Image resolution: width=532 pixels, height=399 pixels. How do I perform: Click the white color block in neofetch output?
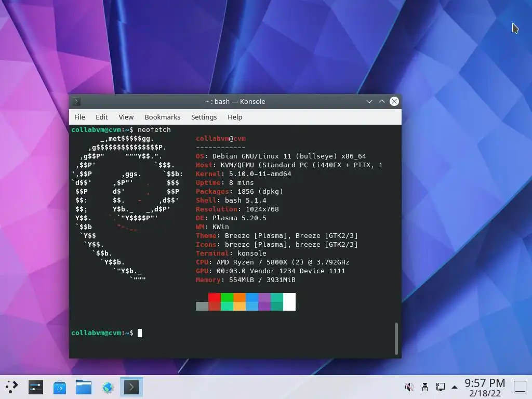click(289, 302)
